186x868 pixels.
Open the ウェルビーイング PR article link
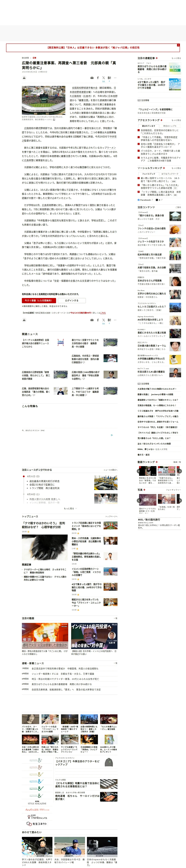click(x=155, y=110)
